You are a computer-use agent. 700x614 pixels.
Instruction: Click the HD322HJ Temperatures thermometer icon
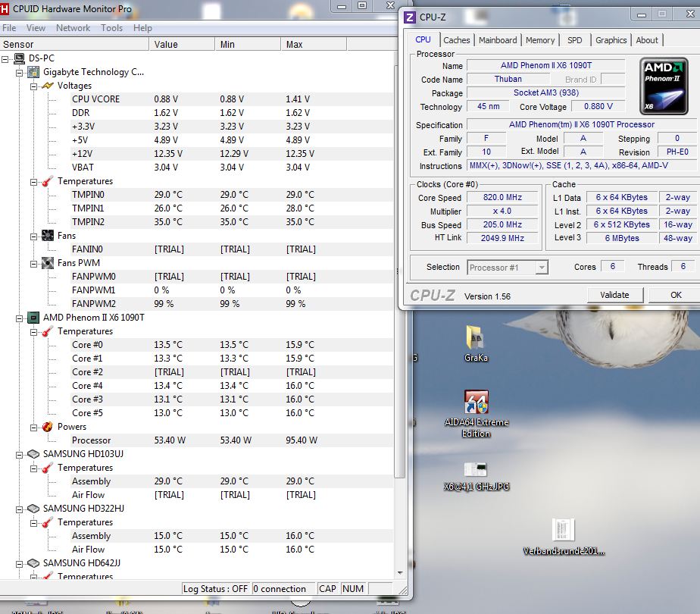48,522
